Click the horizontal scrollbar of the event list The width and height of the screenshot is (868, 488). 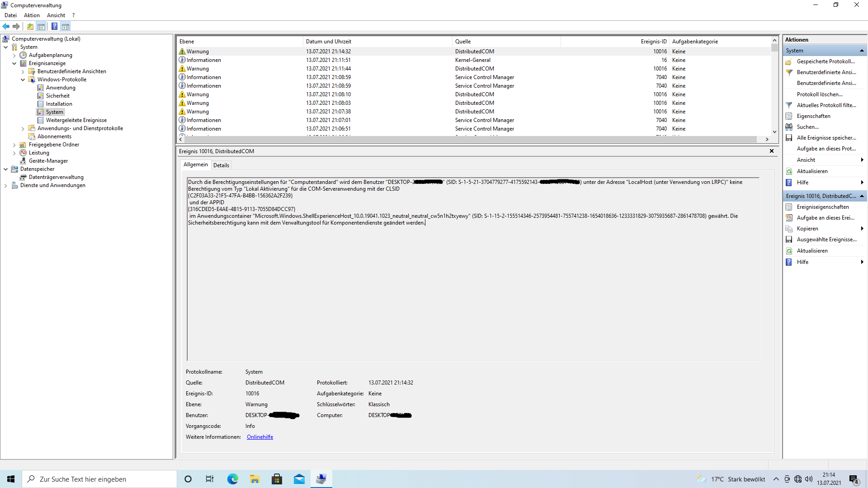click(470, 139)
